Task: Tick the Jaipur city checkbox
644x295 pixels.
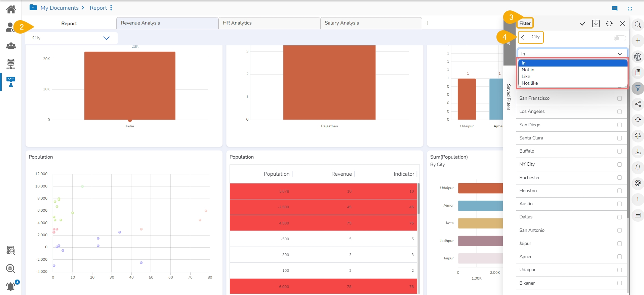Action: [x=619, y=244]
